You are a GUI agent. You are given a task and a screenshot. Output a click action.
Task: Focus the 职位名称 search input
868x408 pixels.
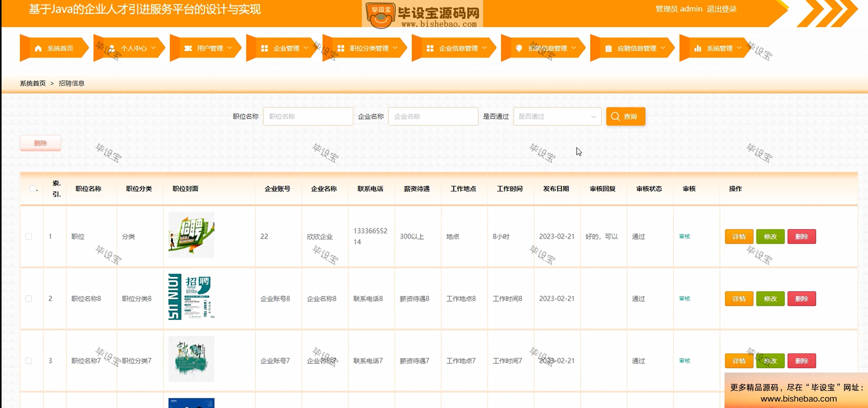pos(308,117)
